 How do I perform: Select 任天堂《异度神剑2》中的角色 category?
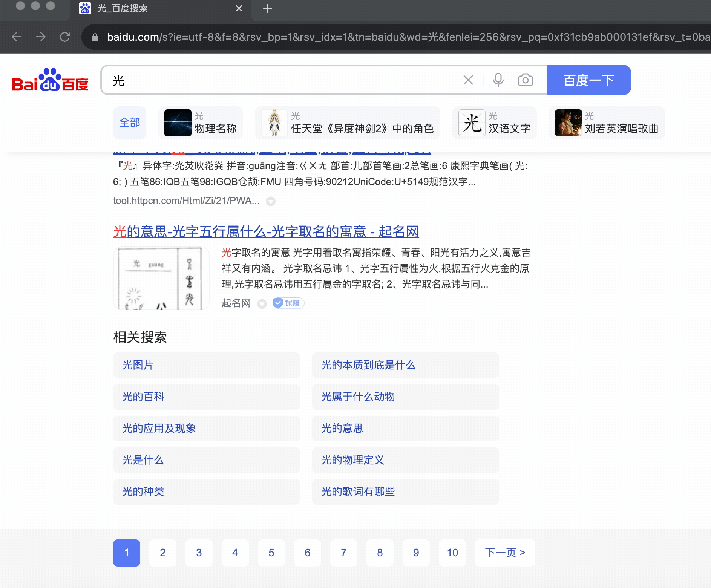[348, 123]
